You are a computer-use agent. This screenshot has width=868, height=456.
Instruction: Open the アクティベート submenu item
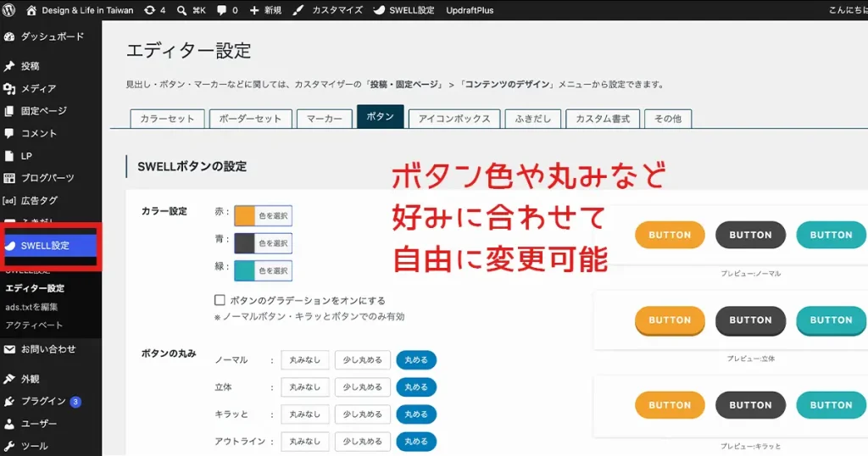point(34,325)
